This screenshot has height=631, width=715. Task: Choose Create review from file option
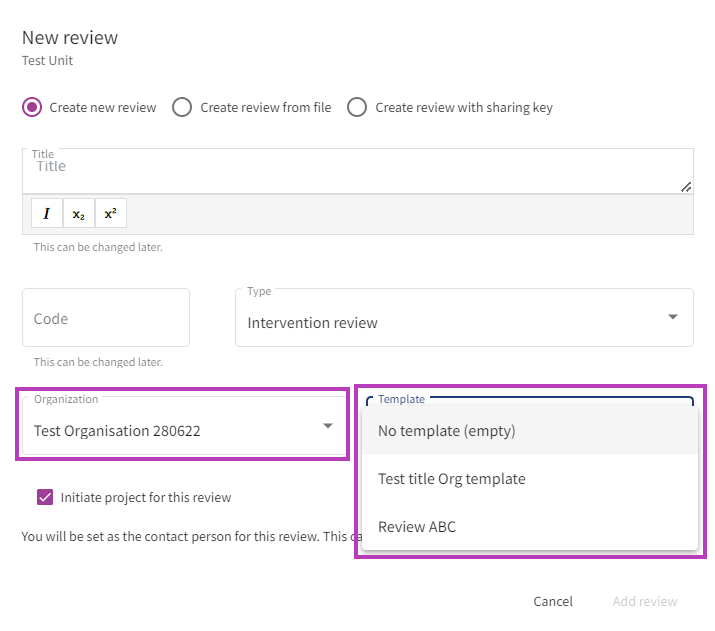(x=182, y=107)
